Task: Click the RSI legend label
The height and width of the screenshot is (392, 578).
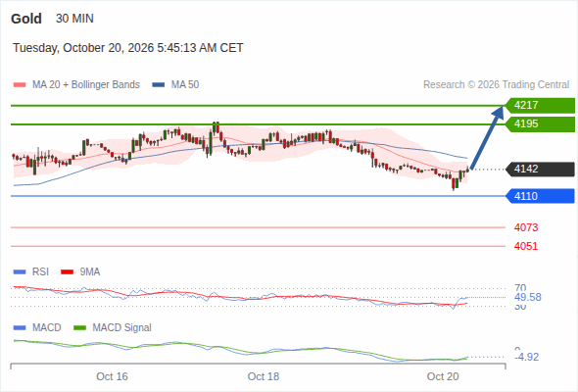Action: pyautogui.click(x=40, y=271)
